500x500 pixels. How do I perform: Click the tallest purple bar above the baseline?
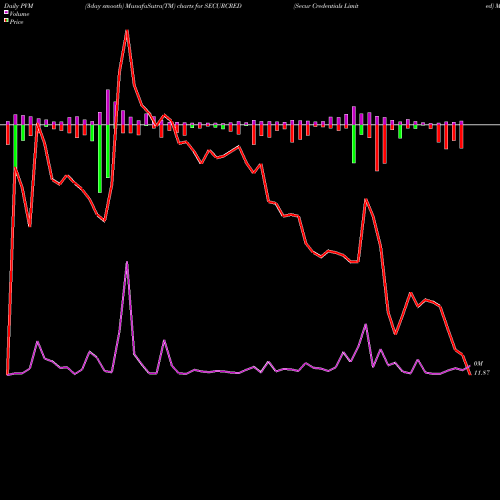pos(108,107)
